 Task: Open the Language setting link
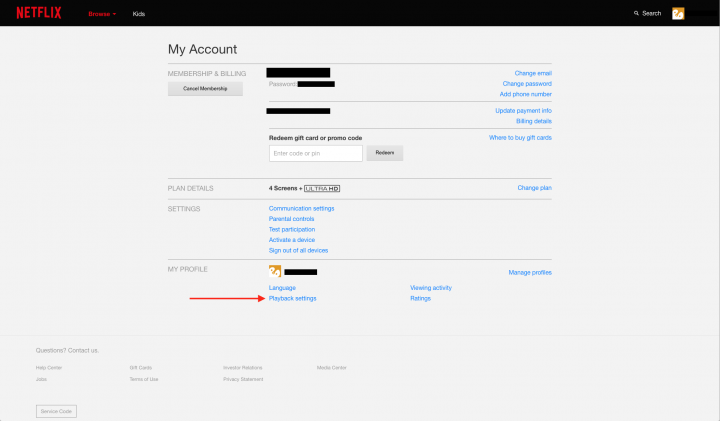pos(282,288)
